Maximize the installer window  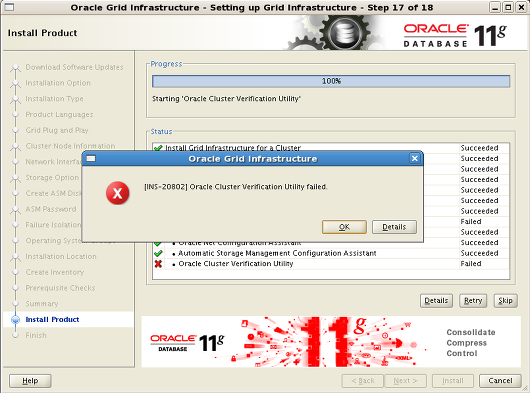pyautogui.click(x=508, y=7)
